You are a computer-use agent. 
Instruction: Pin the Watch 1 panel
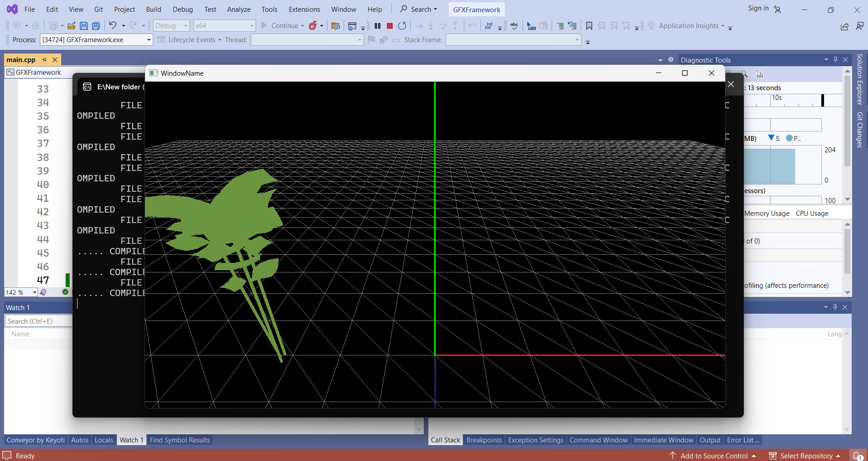click(834, 307)
